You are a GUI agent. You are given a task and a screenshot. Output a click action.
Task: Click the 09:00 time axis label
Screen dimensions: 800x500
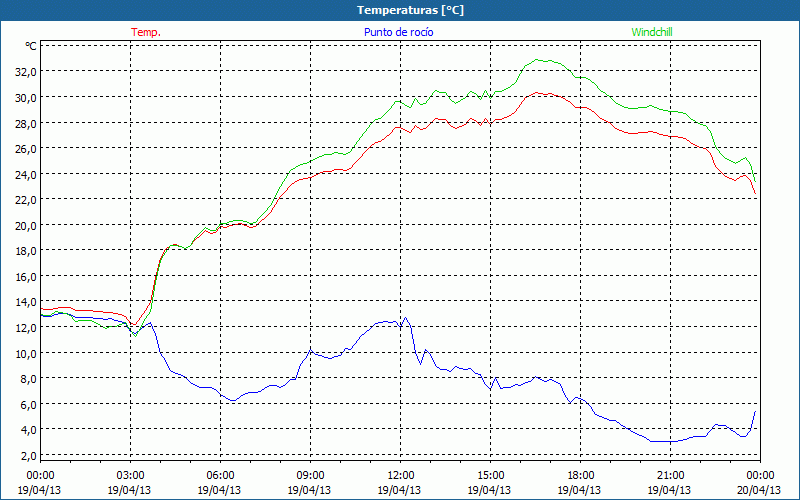pyautogui.click(x=310, y=475)
